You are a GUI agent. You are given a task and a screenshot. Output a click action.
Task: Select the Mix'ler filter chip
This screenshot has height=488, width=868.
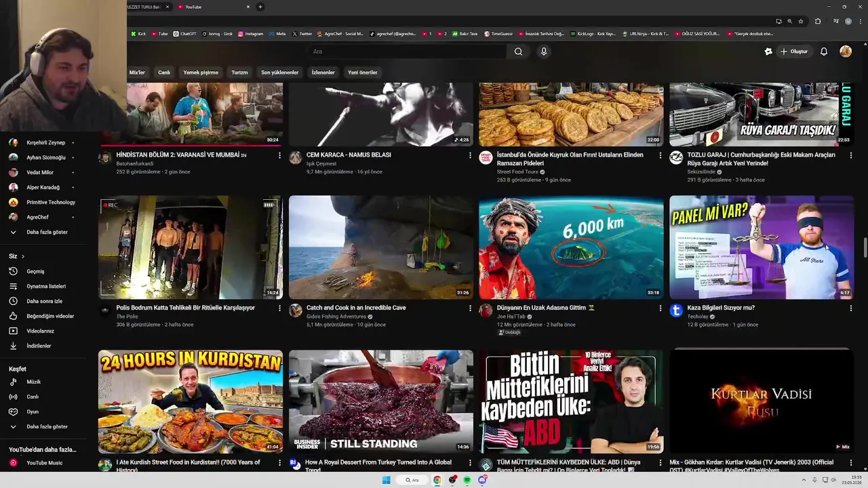click(x=137, y=73)
